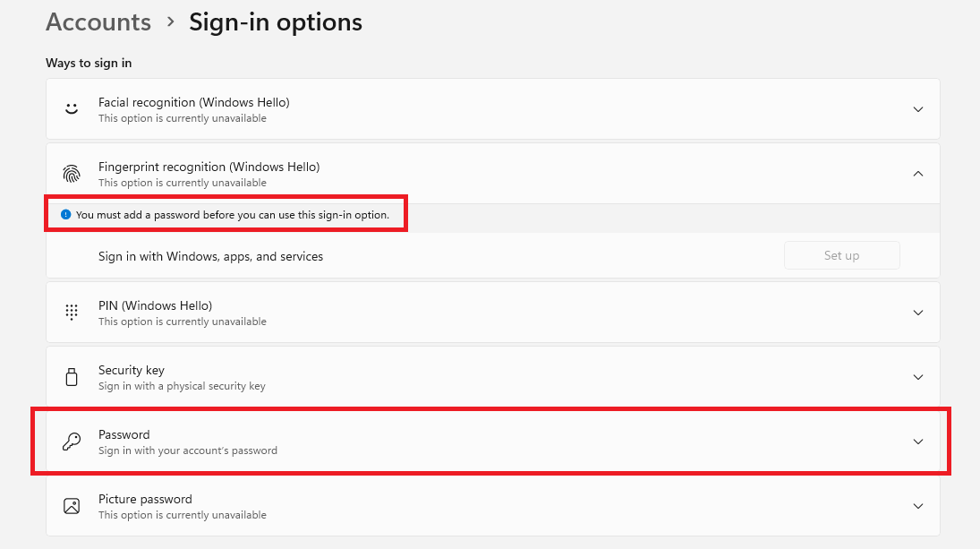Click the Set up button for fingerprint
This screenshot has width=980, height=549.
841,254
